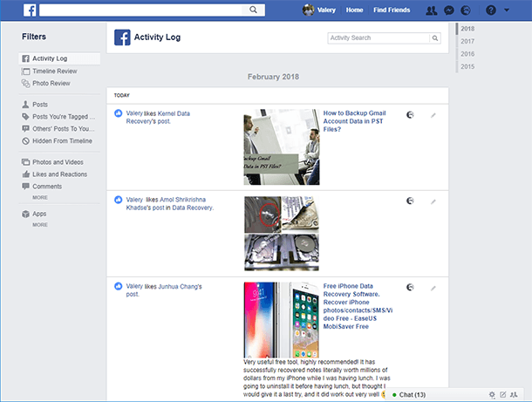This screenshot has width=532, height=402.
Task: Expand MORE under the Apps filter
Action: [x=40, y=225]
